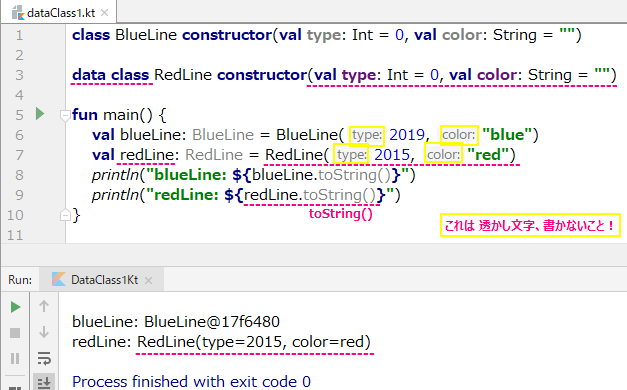Toggle scroll to end icon in Run panel
Screen dimensions: 627x390
coord(44,382)
